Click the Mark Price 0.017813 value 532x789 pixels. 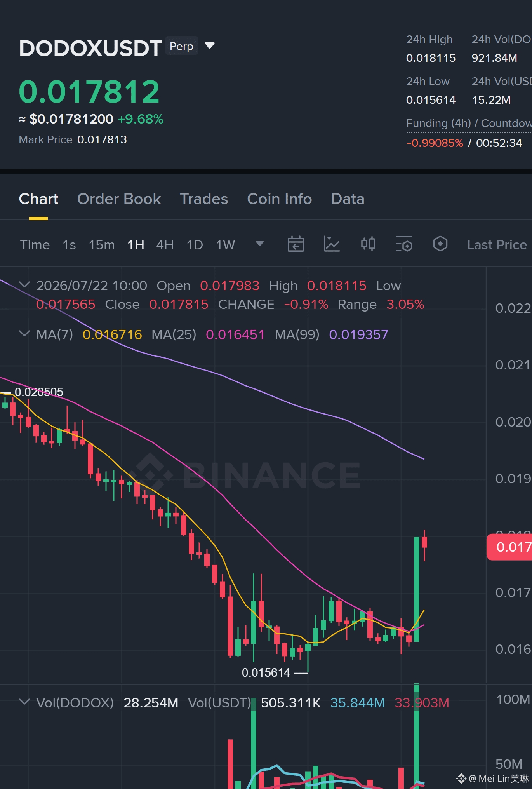pos(102,139)
